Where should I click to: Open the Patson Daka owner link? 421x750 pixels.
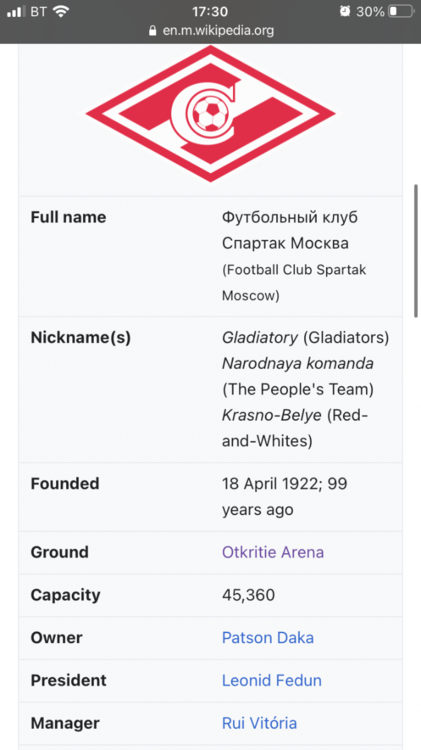[268, 638]
